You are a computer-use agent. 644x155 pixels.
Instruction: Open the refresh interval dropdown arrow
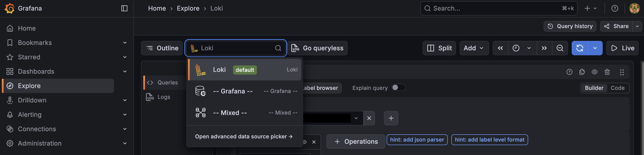(595, 48)
